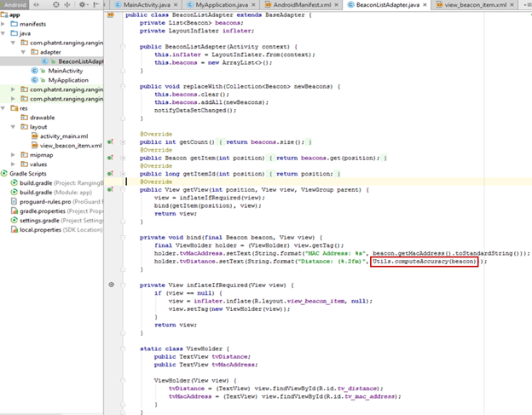Click the Gradle Scripts elephant icon
This screenshot has width=532, height=415.
point(4,174)
